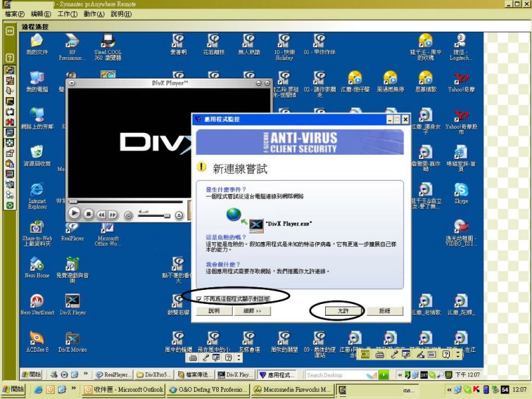Viewport: 532px width, 399px height.
Task: Switch to DivXPro5 folder on remote taskbar
Action: 154,374
